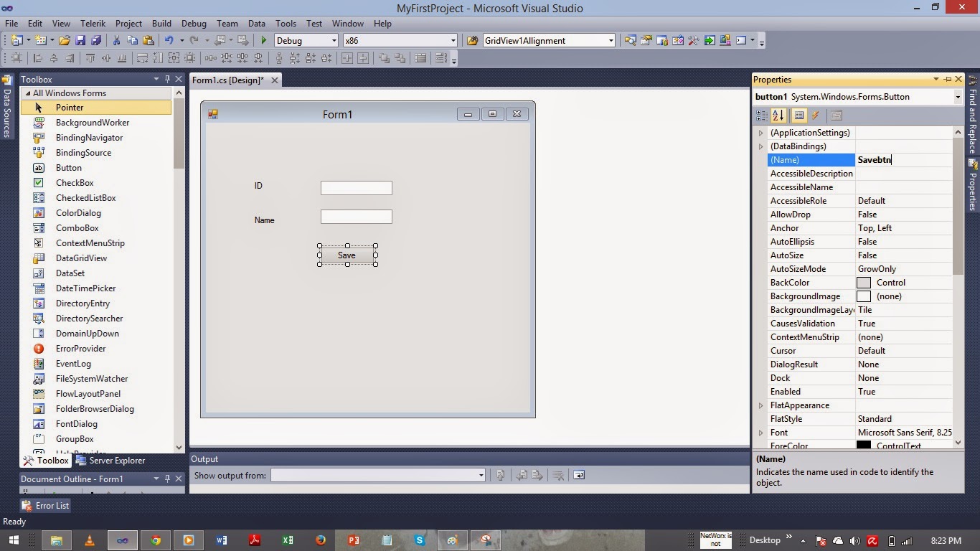Image resolution: width=980 pixels, height=551 pixels.
Task: Toggle word wrap icon in Output panel
Action: [579, 475]
